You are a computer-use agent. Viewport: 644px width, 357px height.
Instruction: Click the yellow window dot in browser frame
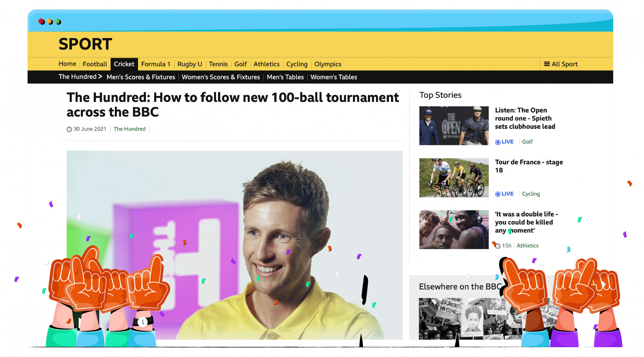click(x=50, y=21)
